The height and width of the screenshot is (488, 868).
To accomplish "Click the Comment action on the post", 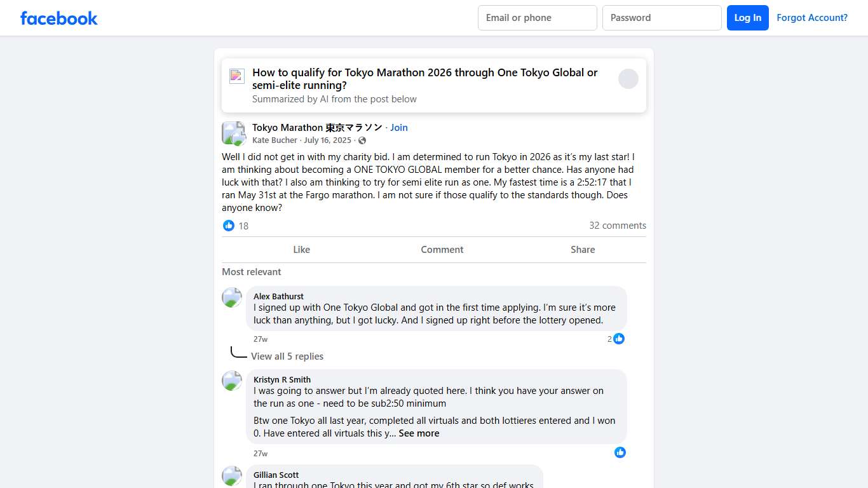I will point(442,249).
